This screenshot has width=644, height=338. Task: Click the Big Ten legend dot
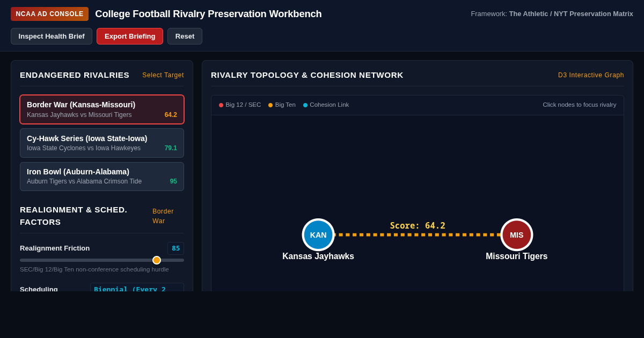270,105
